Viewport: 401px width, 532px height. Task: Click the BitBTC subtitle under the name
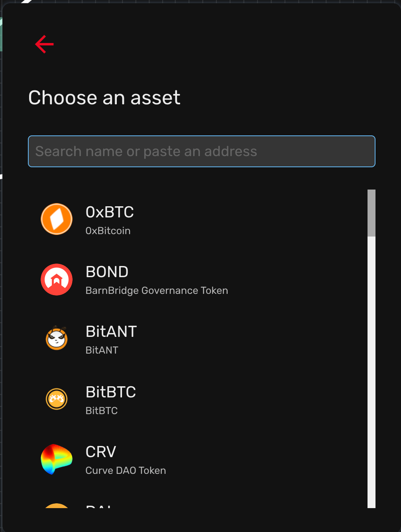coord(102,411)
